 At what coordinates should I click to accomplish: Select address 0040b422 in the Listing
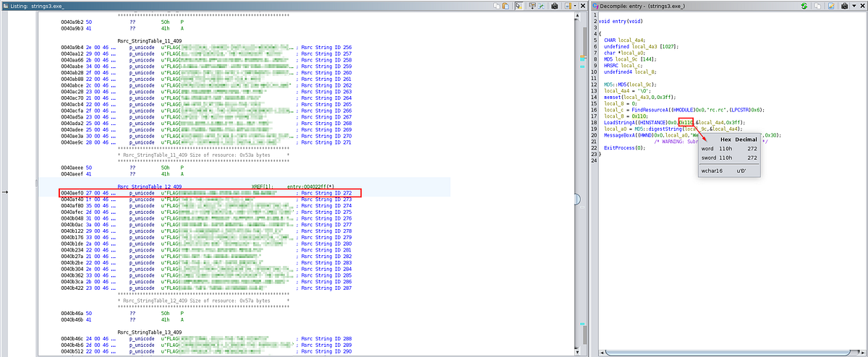pos(74,288)
